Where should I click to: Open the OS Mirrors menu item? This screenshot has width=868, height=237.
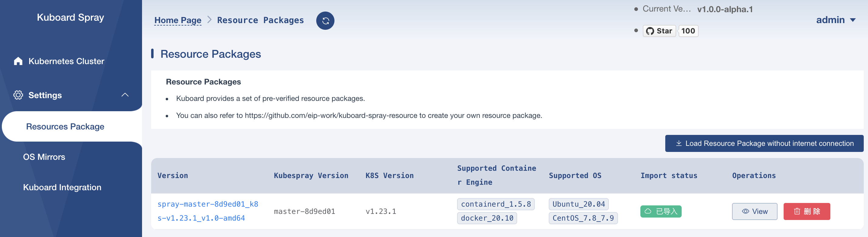click(x=44, y=157)
